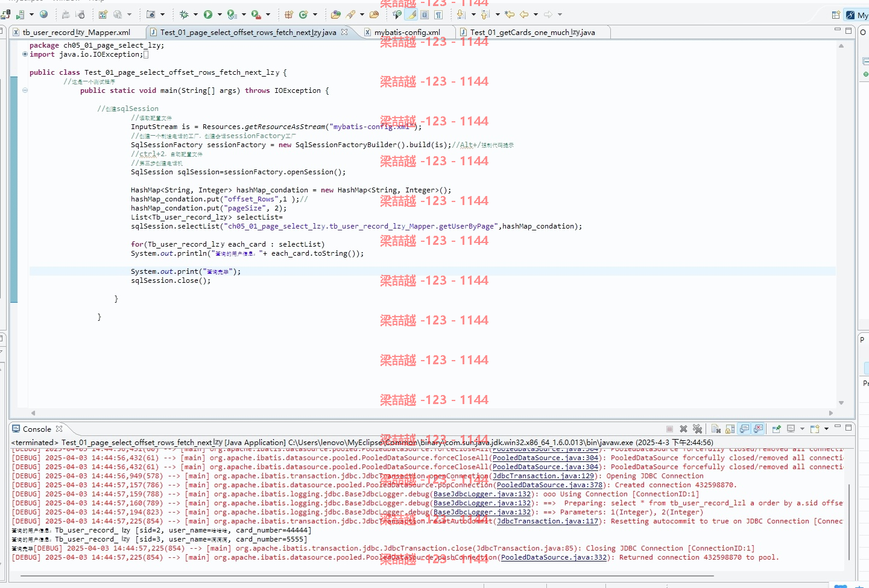Switch to tb_user_record_lzy_Mapper.xml tab
Image resolution: width=869 pixels, height=588 pixels.
click(x=76, y=33)
